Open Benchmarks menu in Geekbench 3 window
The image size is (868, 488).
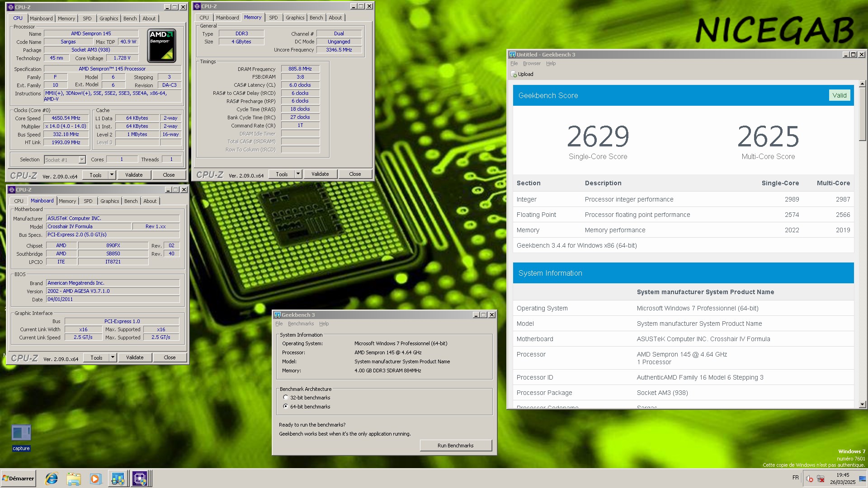[x=301, y=324]
